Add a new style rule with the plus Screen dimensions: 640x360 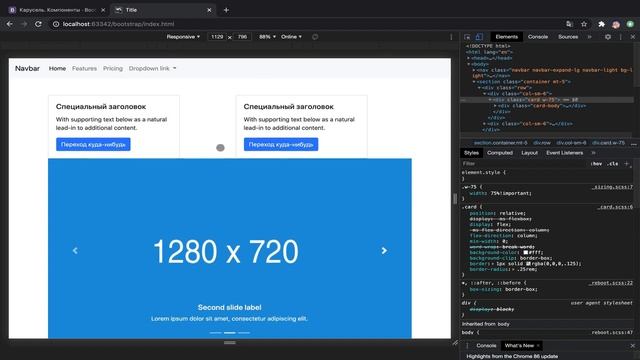click(x=627, y=164)
